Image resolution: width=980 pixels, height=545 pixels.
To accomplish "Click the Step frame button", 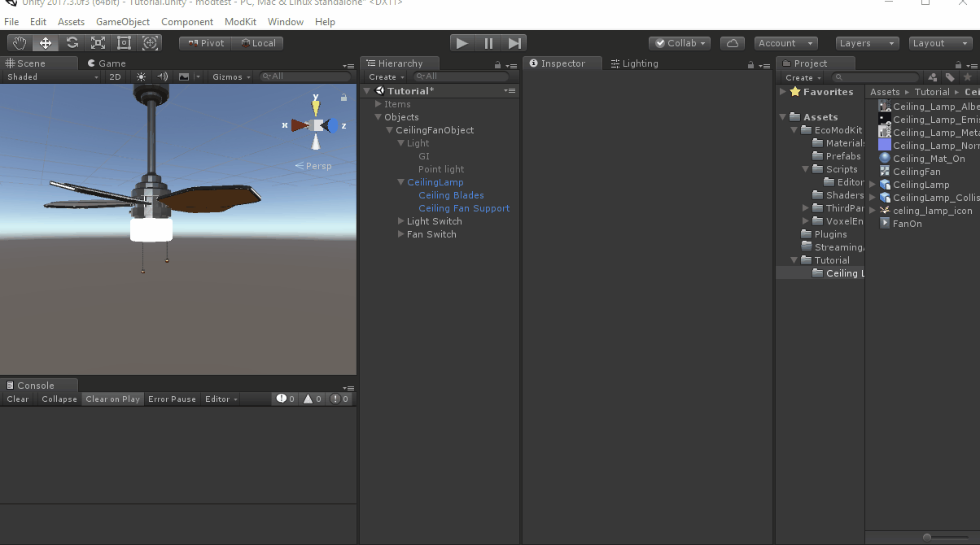I will point(514,43).
